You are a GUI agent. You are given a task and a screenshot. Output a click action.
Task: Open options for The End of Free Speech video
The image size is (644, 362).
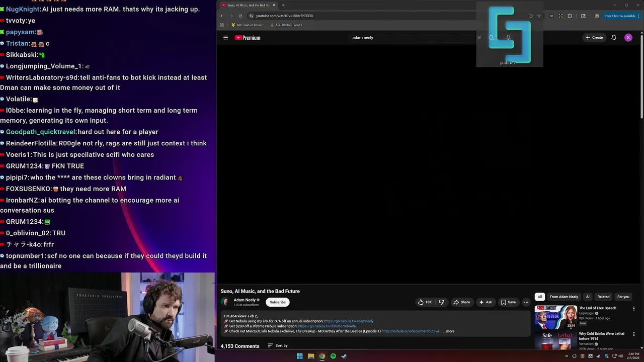click(x=634, y=309)
